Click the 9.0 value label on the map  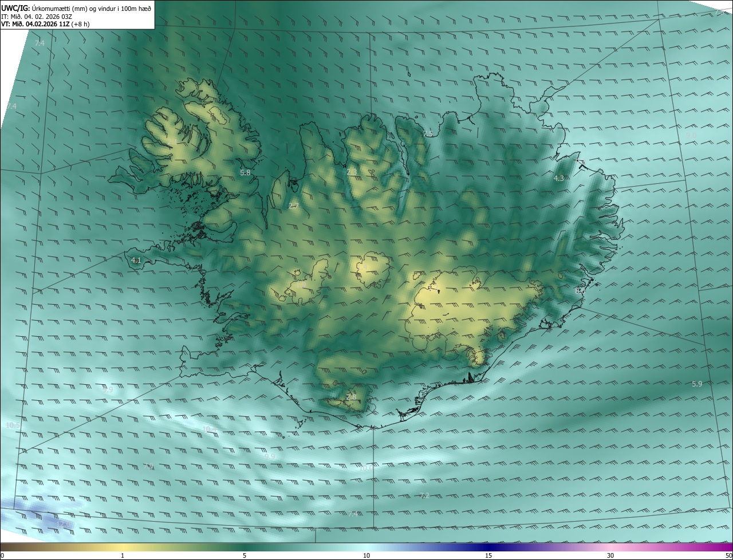691,135
